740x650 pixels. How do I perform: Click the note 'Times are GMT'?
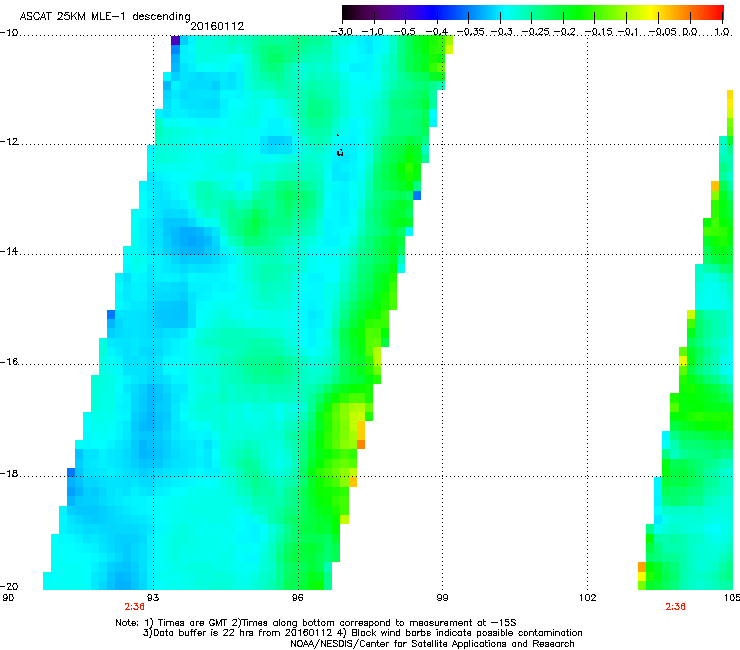(194, 623)
